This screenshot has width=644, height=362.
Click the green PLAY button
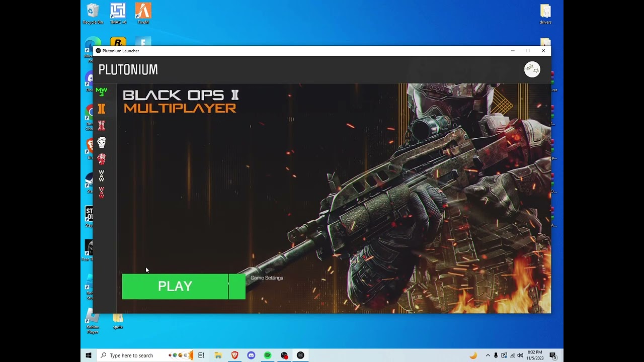(175, 286)
